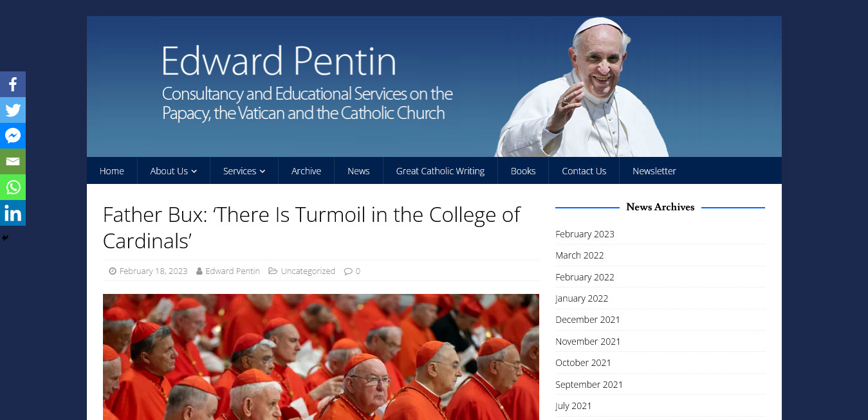
Task: Send the article by Email icon
Action: point(13,161)
